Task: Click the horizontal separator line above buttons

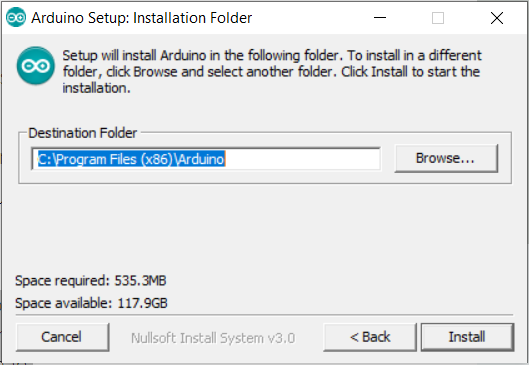Action: (x=264, y=315)
